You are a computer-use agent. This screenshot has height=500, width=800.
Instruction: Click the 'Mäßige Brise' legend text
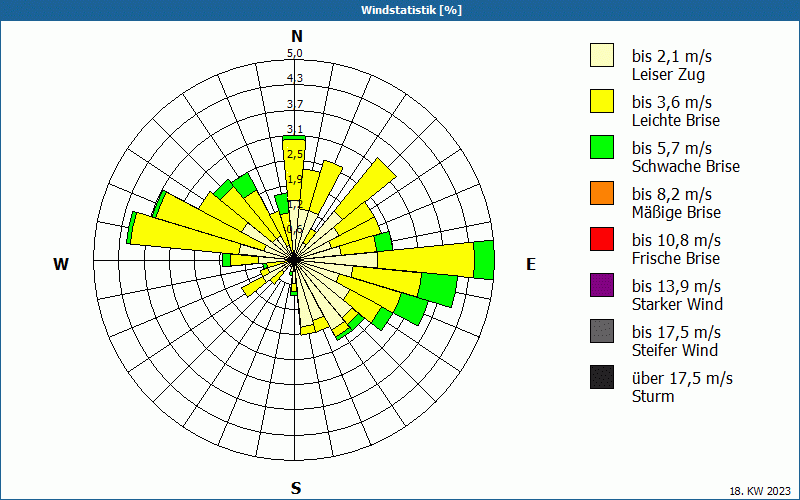676,212
